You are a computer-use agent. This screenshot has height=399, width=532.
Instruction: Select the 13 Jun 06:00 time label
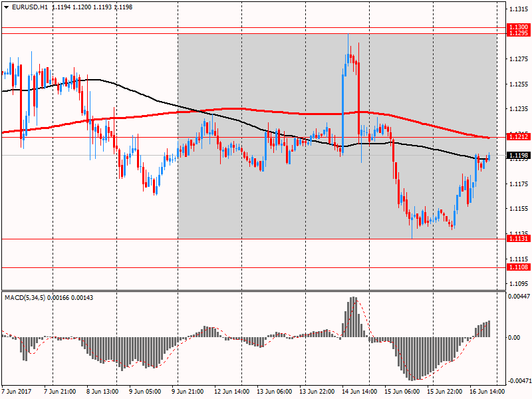[x=275, y=392]
